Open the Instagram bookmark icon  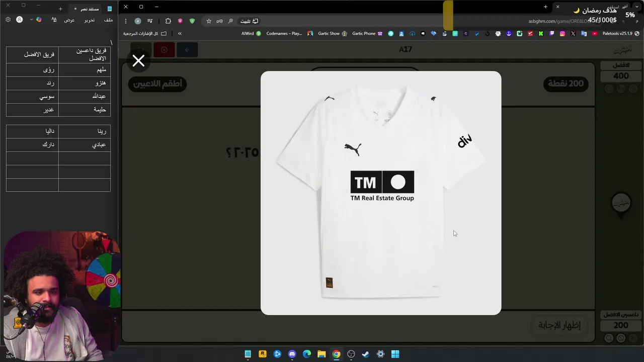(562, 34)
